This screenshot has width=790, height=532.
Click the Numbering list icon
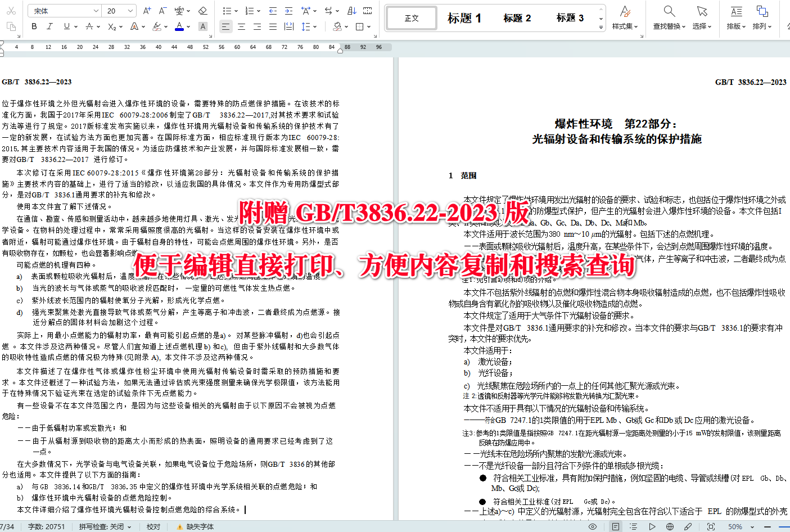(249, 11)
